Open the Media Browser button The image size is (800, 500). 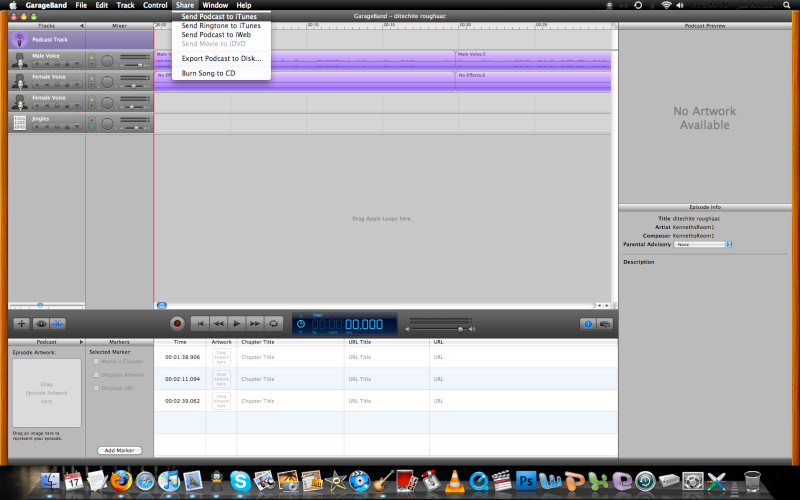click(x=605, y=324)
